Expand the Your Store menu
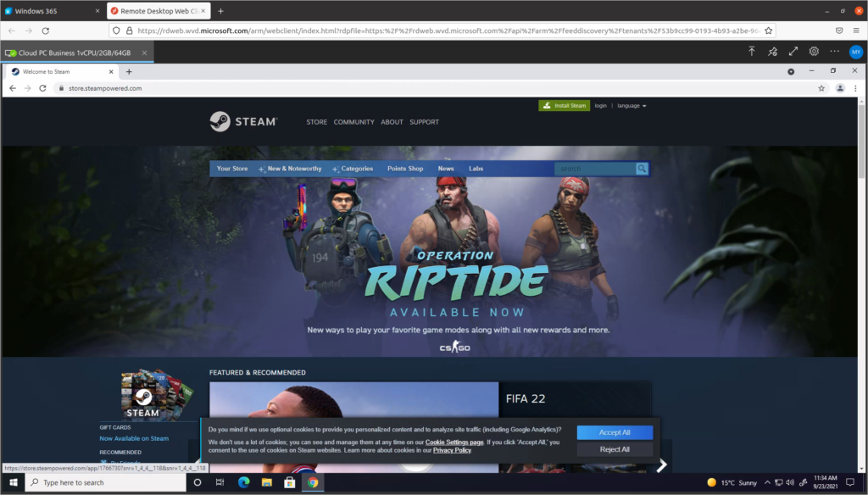 pos(232,169)
